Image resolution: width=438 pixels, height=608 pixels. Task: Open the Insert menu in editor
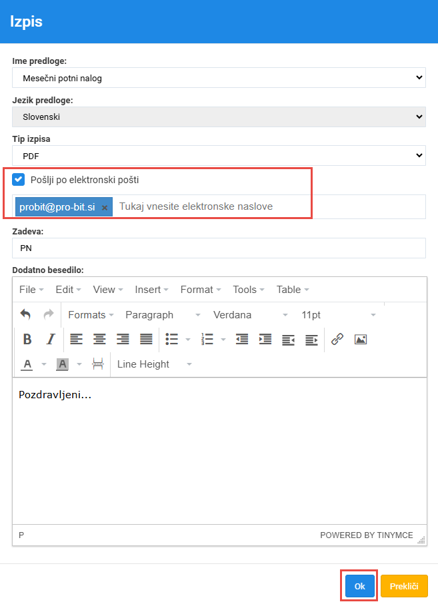click(151, 290)
